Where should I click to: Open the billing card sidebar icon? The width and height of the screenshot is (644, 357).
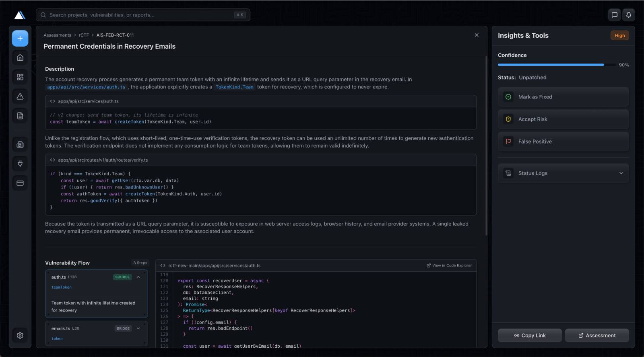point(20,183)
